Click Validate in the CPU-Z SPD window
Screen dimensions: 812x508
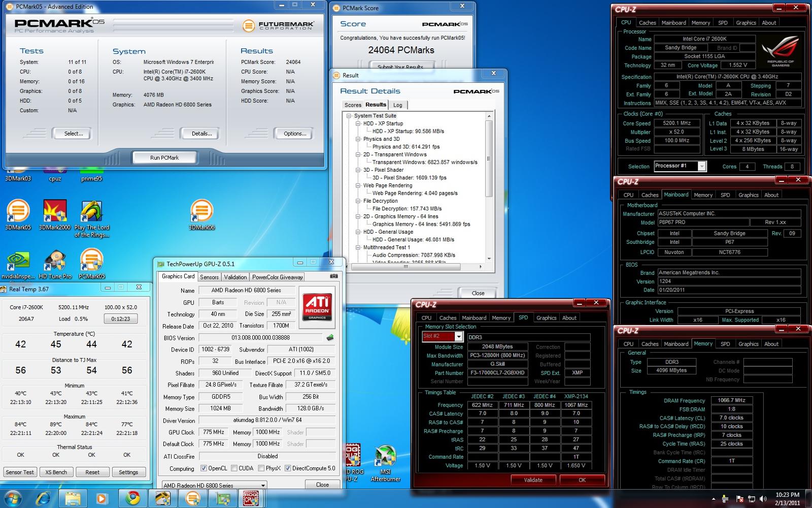(533, 480)
